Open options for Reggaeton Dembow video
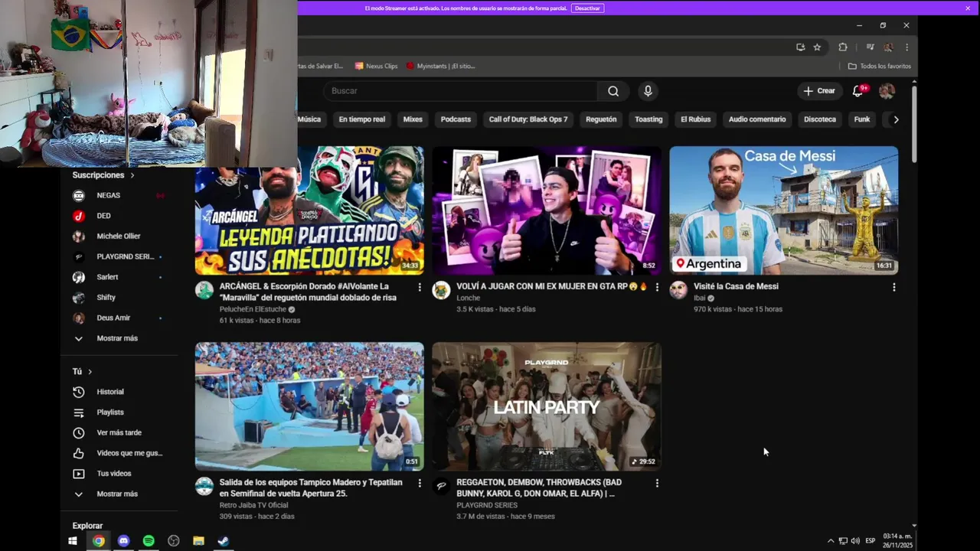 point(657,483)
